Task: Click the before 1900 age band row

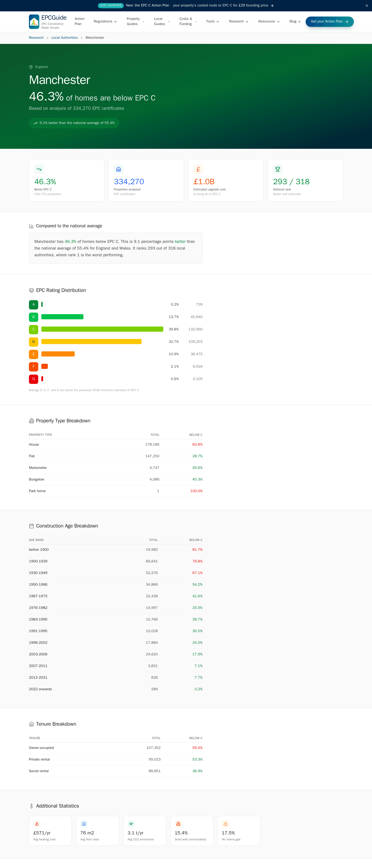Action: click(x=116, y=550)
